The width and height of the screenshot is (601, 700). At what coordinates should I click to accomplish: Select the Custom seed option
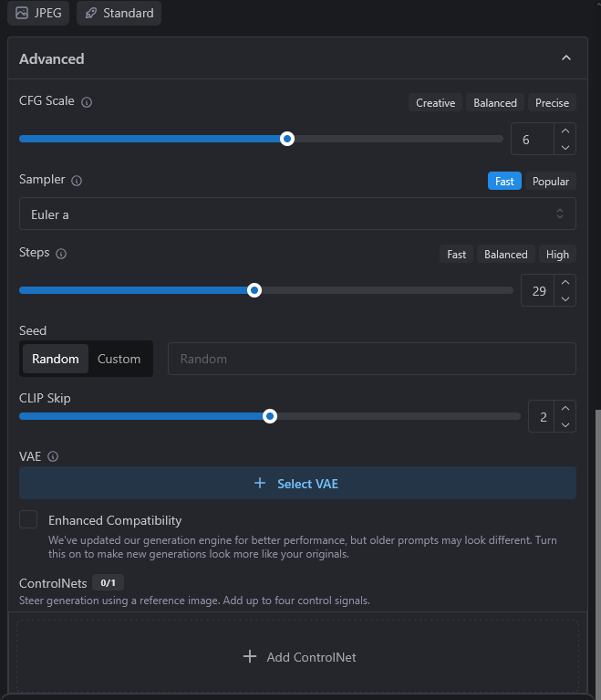point(119,359)
